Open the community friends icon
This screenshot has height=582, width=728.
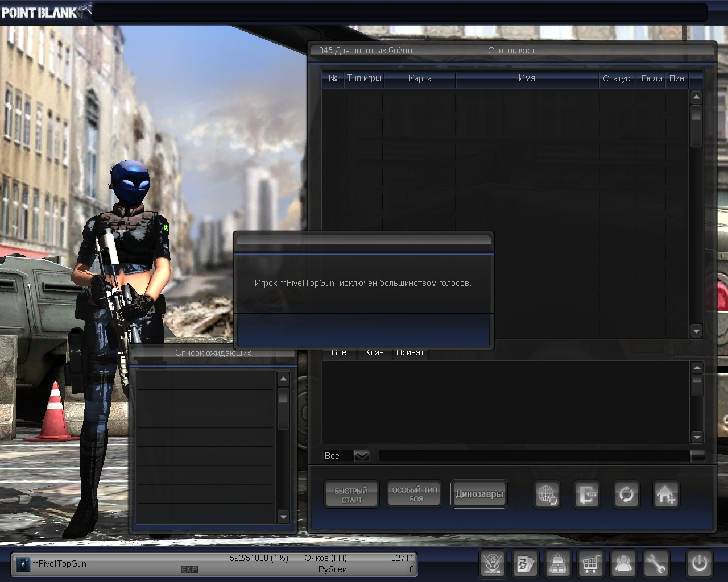tap(623, 564)
